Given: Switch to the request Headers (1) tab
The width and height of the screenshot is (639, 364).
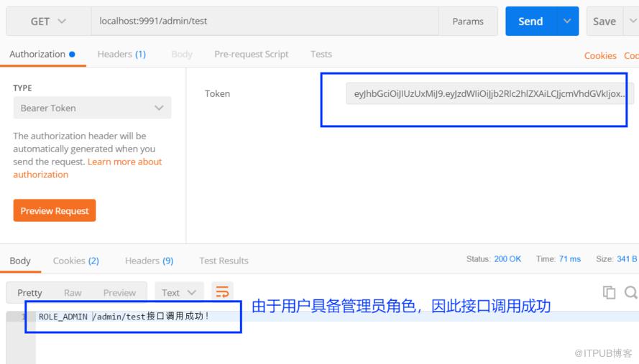Looking at the screenshot, I should click(121, 54).
